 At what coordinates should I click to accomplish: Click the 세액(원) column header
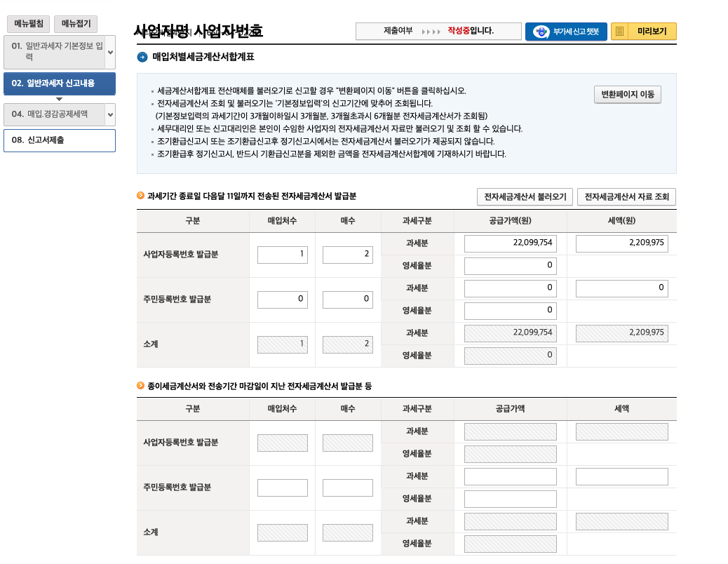[x=621, y=221]
